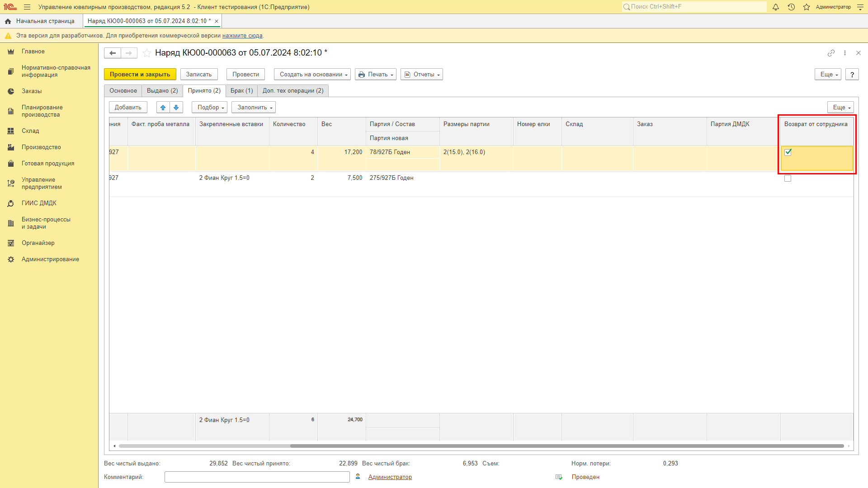
Task: Close the document form with the X
Action: (859, 53)
